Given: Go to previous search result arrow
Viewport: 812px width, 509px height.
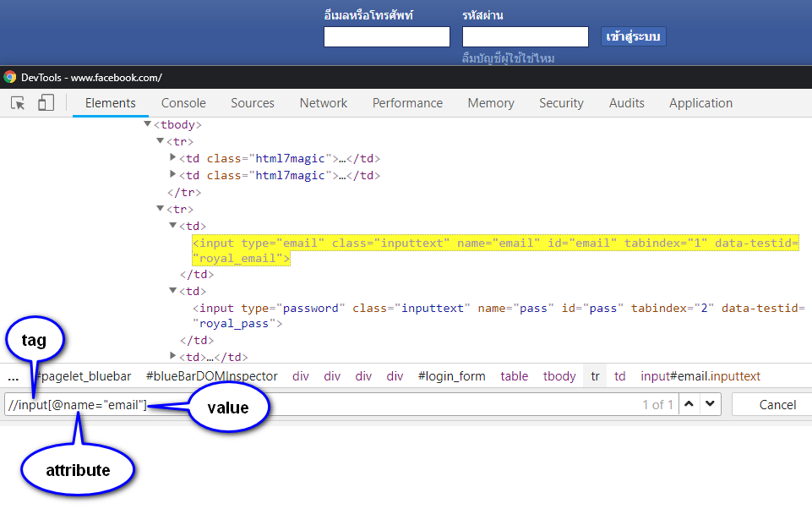Looking at the screenshot, I should (689, 404).
